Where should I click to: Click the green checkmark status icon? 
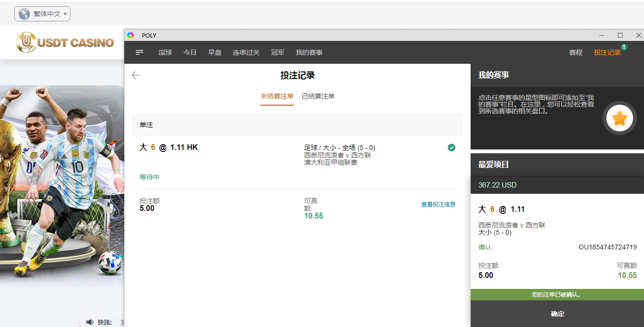tap(452, 148)
